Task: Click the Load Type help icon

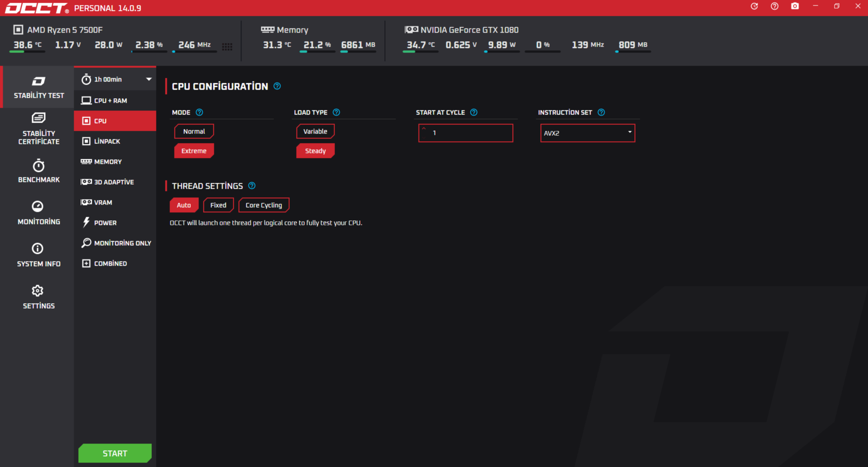Action: coord(336,112)
